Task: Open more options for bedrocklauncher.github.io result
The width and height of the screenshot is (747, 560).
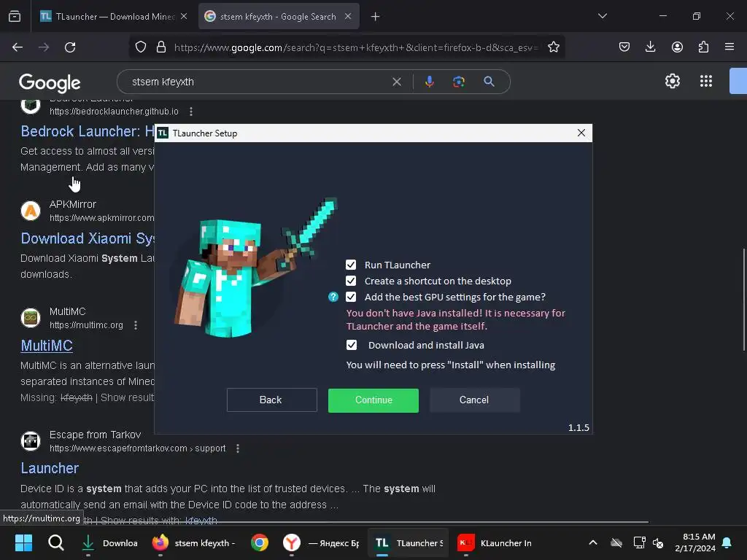Action: click(x=191, y=112)
